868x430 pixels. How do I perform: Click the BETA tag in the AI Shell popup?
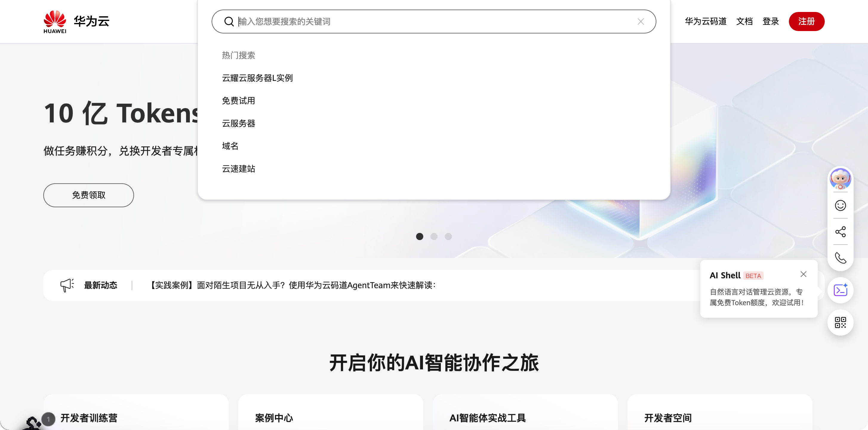[x=753, y=276]
